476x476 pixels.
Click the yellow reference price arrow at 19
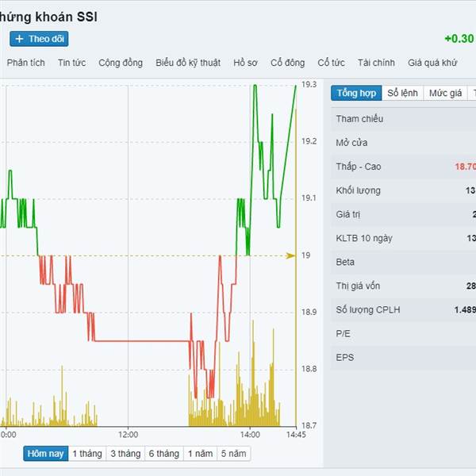[x=290, y=255]
